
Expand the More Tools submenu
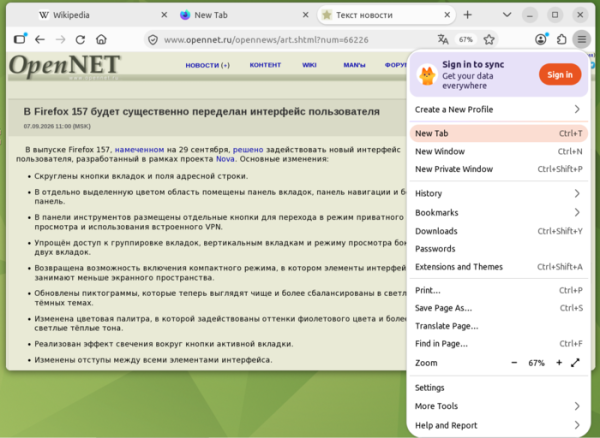click(499, 406)
